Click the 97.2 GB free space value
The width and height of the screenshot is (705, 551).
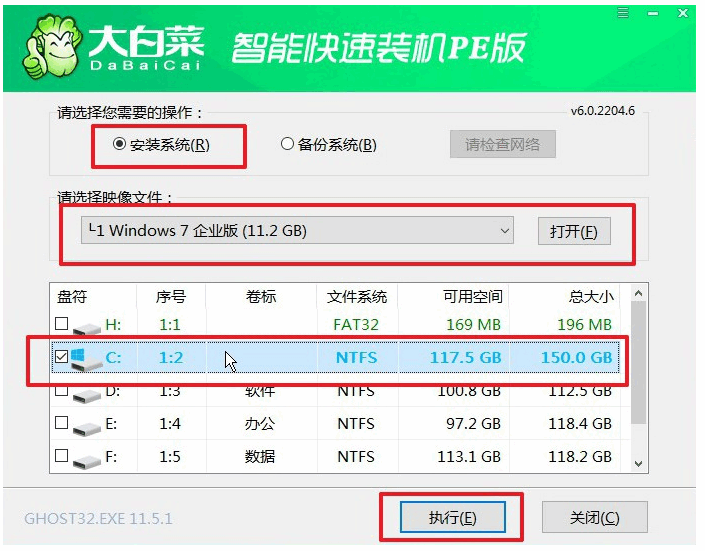point(473,424)
